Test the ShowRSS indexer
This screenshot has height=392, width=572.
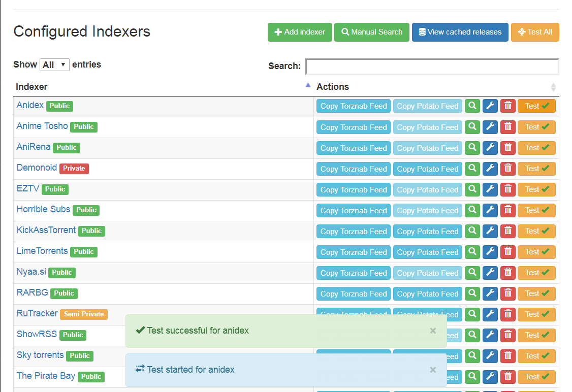pos(536,335)
